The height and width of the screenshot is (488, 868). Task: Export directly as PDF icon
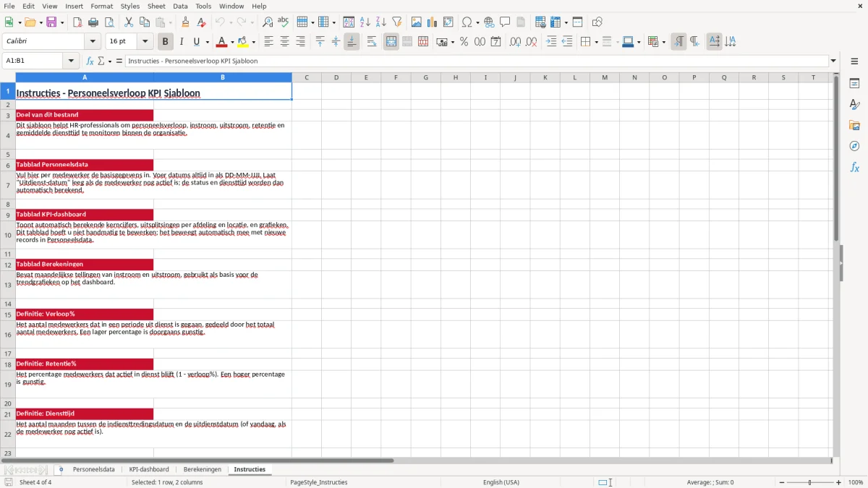[77, 22]
